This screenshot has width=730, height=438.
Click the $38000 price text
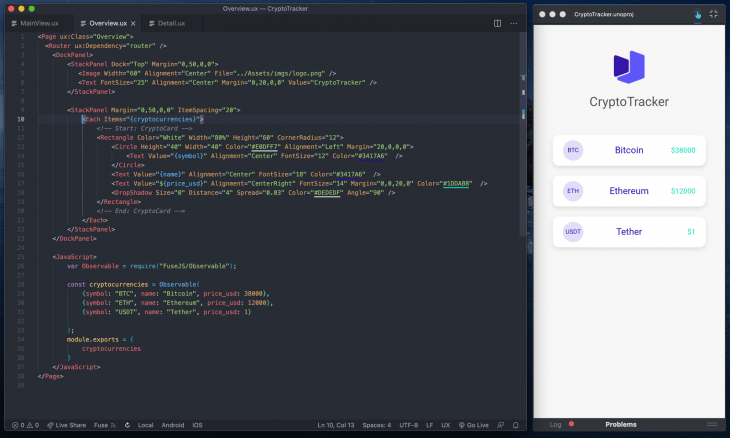coord(683,150)
